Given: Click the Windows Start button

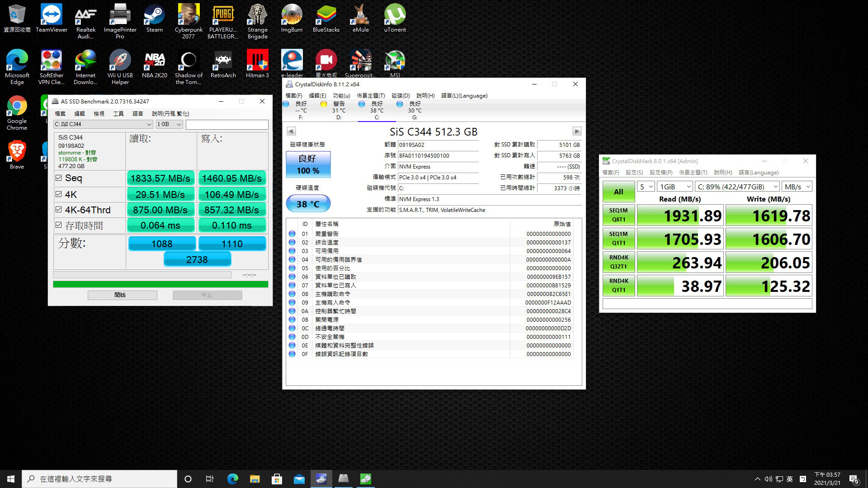Looking at the screenshot, I should (x=11, y=479).
